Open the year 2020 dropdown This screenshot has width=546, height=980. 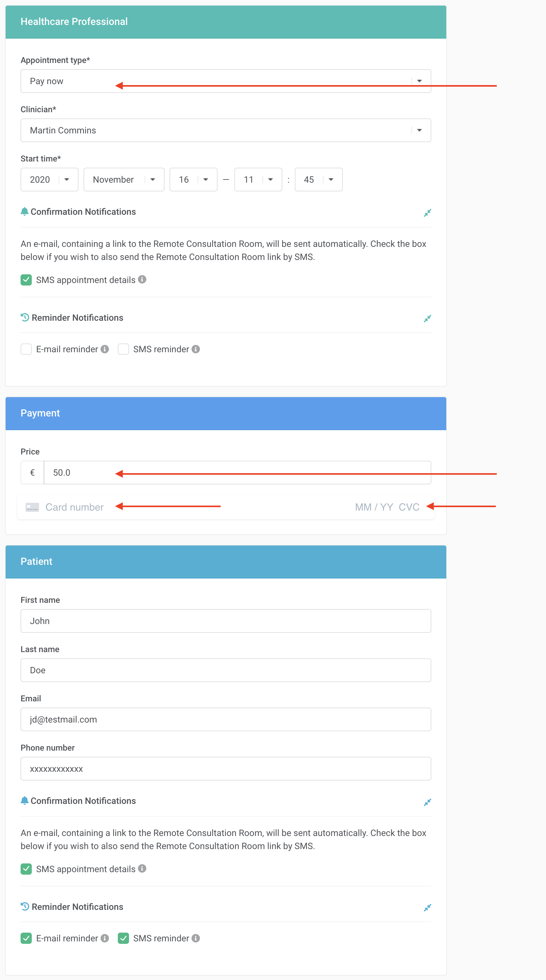click(50, 180)
